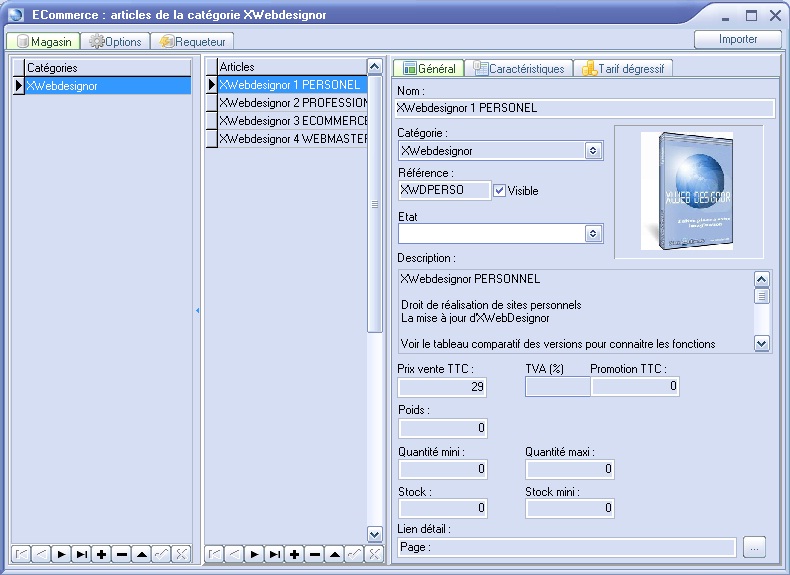This screenshot has width=790, height=575.
Task: Toggle the Visible checkbox
Action: point(499,190)
